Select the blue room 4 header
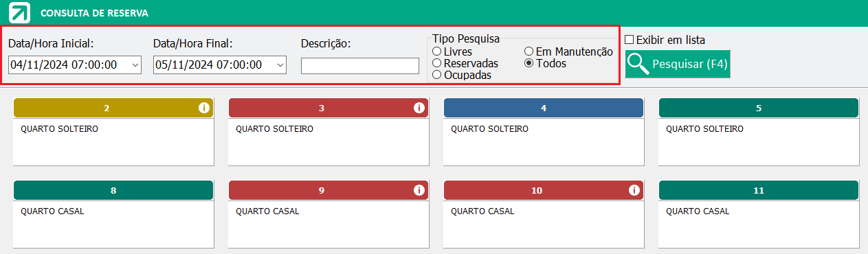The height and width of the screenshot is (254, 868). point(544,108)
